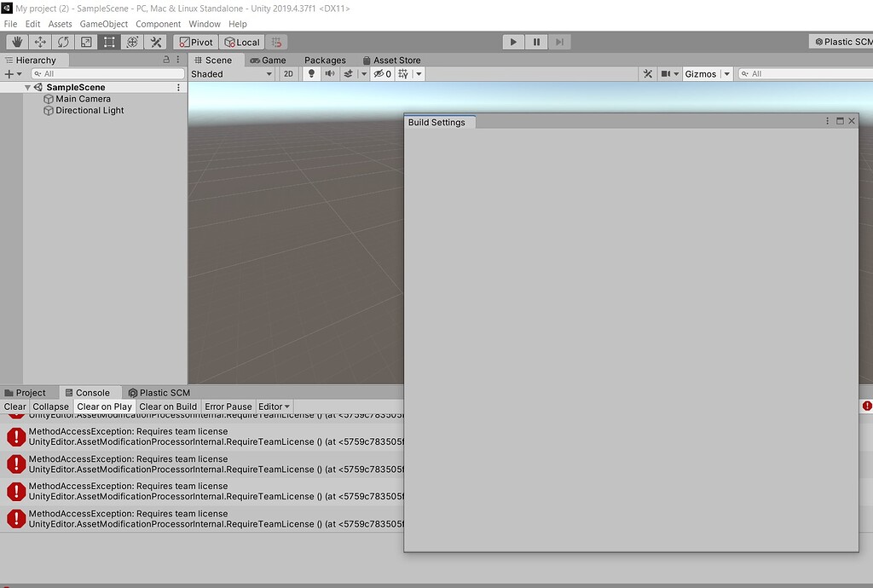Toggle Local handle orientation
The width and height of the screenshot is (873, 588).
pyautogui.click(x=241, y=41)
